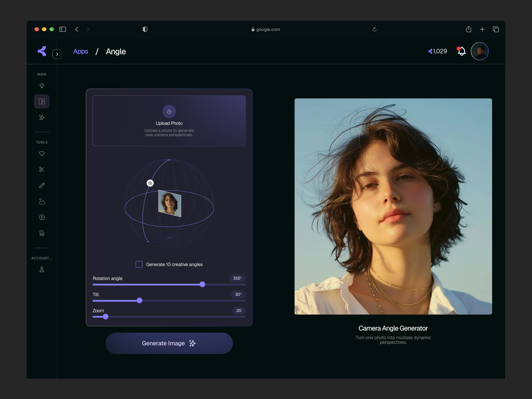Go forward with the browser forward arrow
Image resolution: width=532 pixels, height=399 pixels.
pyautogui.click(x=88, y=29)
